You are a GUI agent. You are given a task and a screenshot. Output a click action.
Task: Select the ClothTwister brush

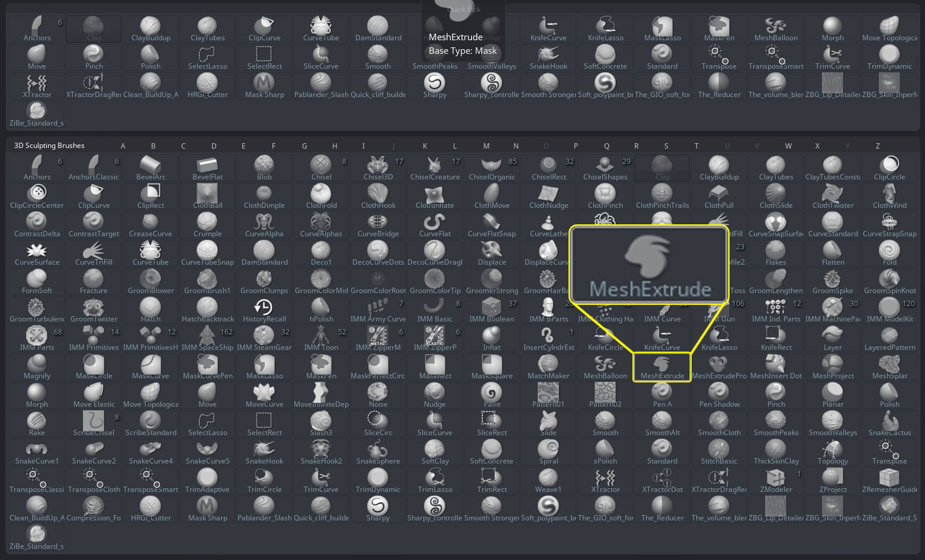pos(833,197)
